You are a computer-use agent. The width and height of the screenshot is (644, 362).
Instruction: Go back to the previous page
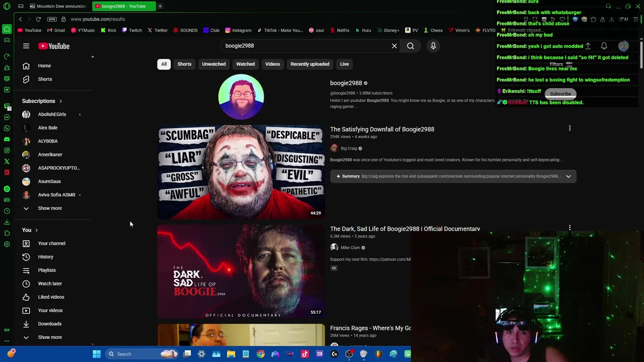20,19
